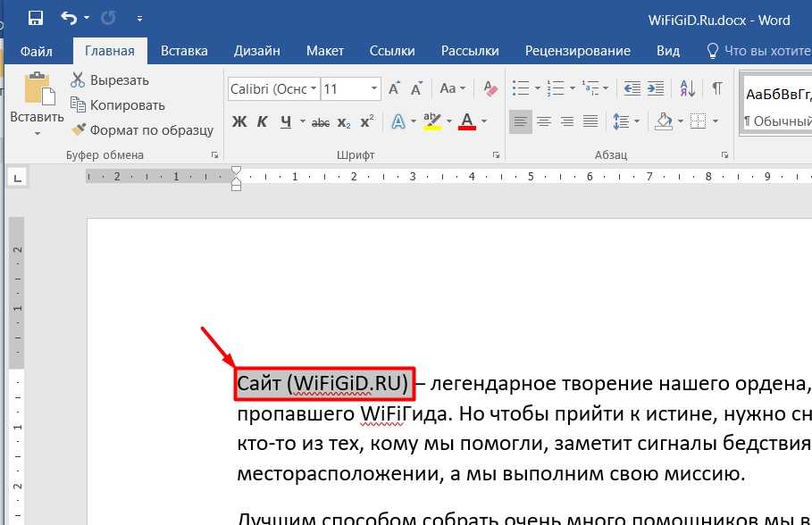Activate Формат по образцу painter
Image resolution: width=812 pixels, height=525 pixels.
tap(142, 130)
